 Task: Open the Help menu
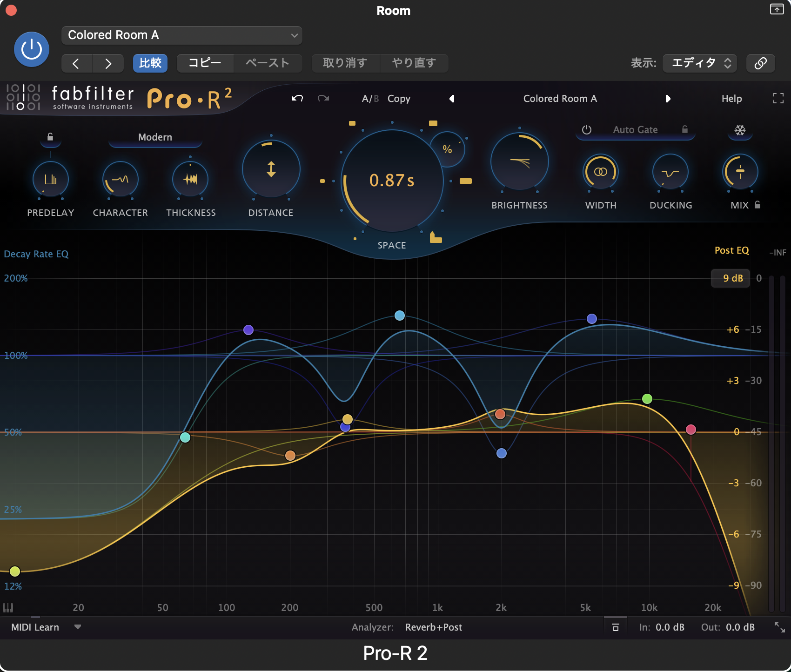point(731,99)
